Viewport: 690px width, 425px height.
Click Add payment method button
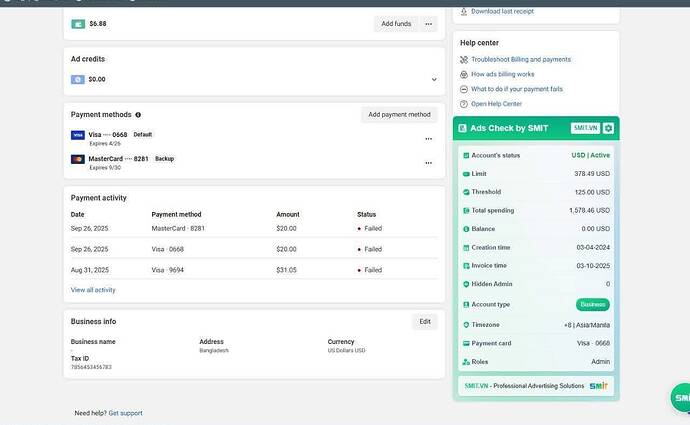pyautogui.click(x=399, y=114)
